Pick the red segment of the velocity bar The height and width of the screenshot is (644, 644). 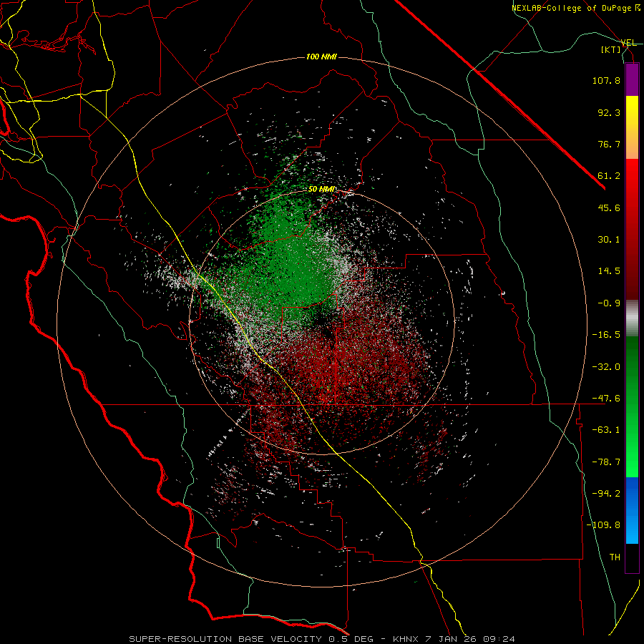(632, 229)
